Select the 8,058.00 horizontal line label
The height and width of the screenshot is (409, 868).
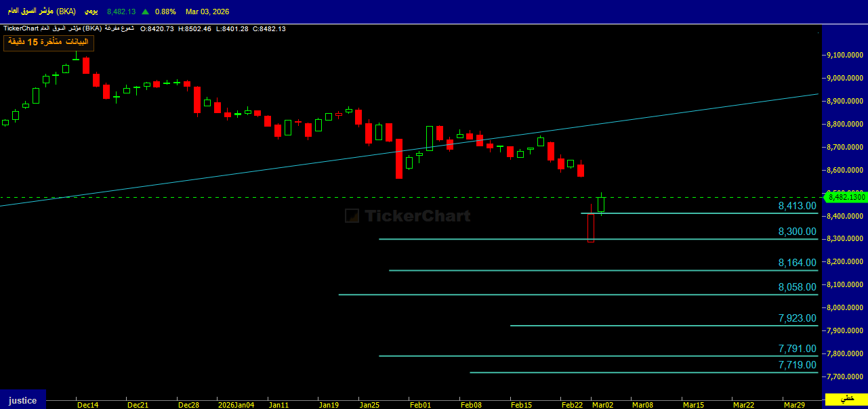(797, 287)
